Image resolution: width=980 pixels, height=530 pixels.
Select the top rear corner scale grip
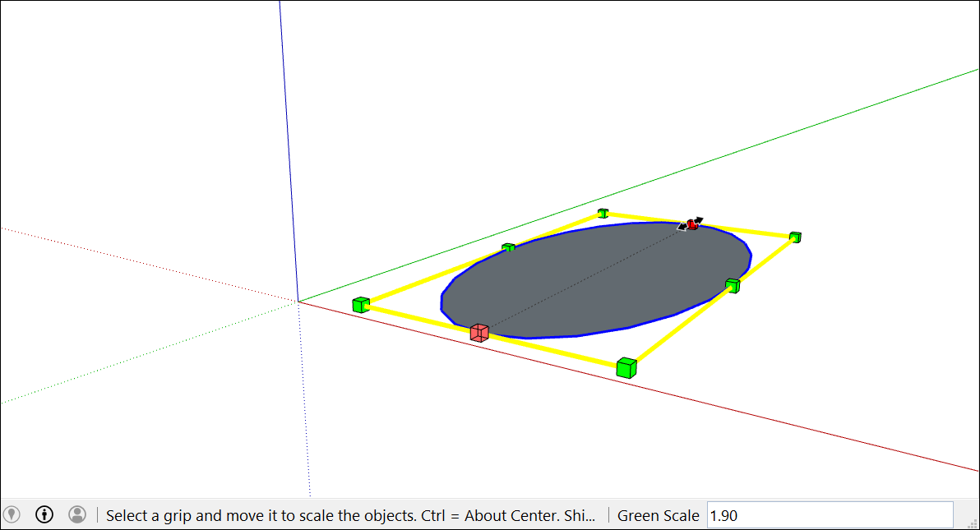click(x=603, y=213)
